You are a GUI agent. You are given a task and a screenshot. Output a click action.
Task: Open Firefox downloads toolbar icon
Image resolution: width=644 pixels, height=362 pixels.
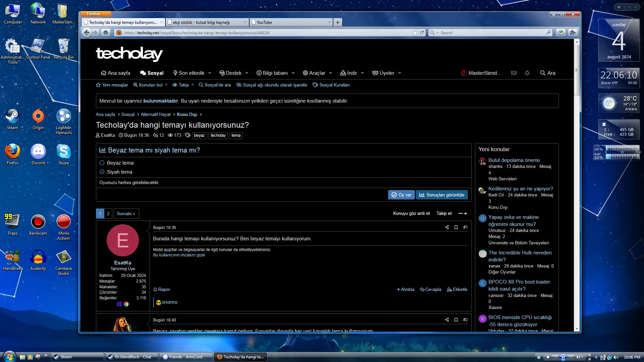[x=560, y=33]
